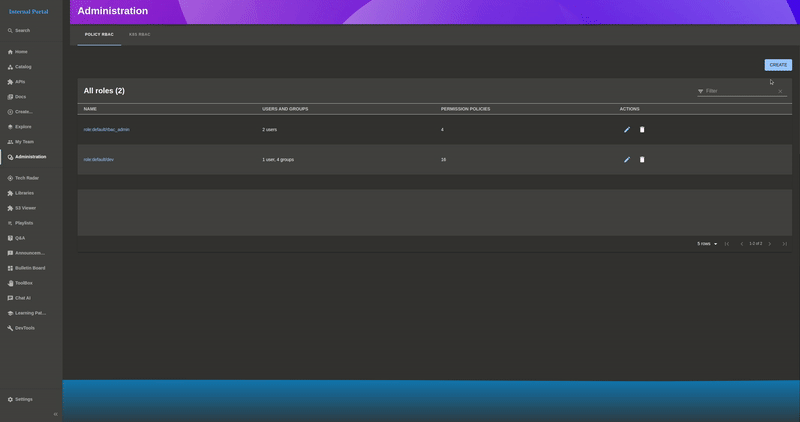Open Settings in the sidebar
Screen dimensions: 800x422
[x=23, y=399]
